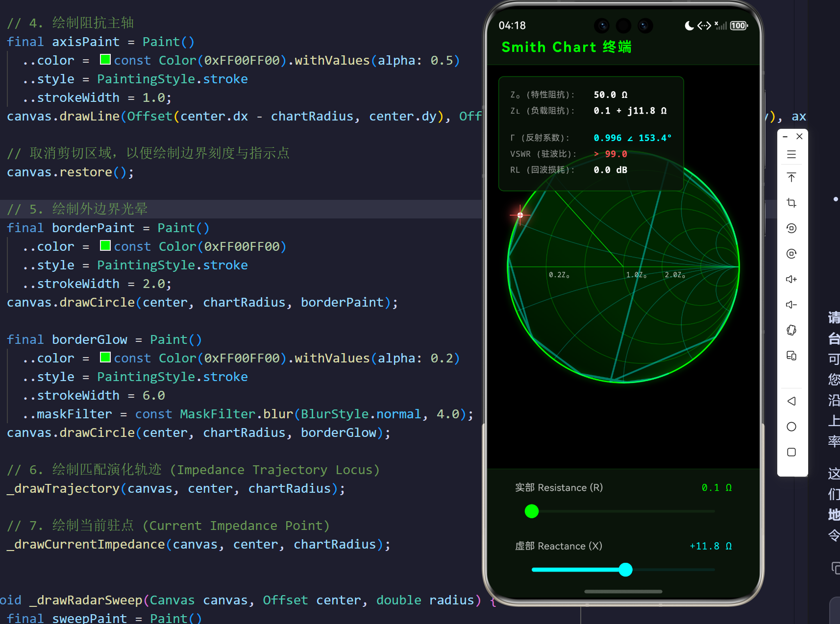Click the '1.0Z₀' label on Smith chart axis
840x624 pixels.
click(x=637, y=275)
